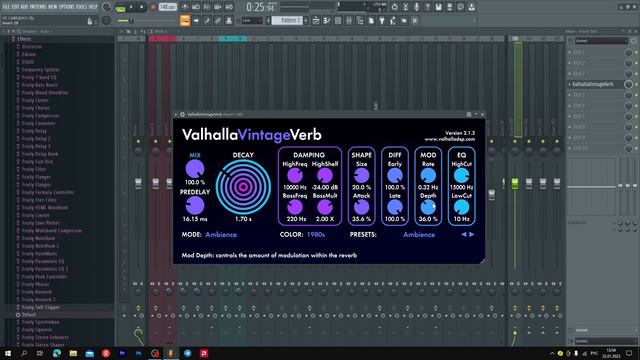Viewport: 640px width, 360px height.
Task: Open Slot 1 arrow menu in mixer
Action: [x=570, y=52]
